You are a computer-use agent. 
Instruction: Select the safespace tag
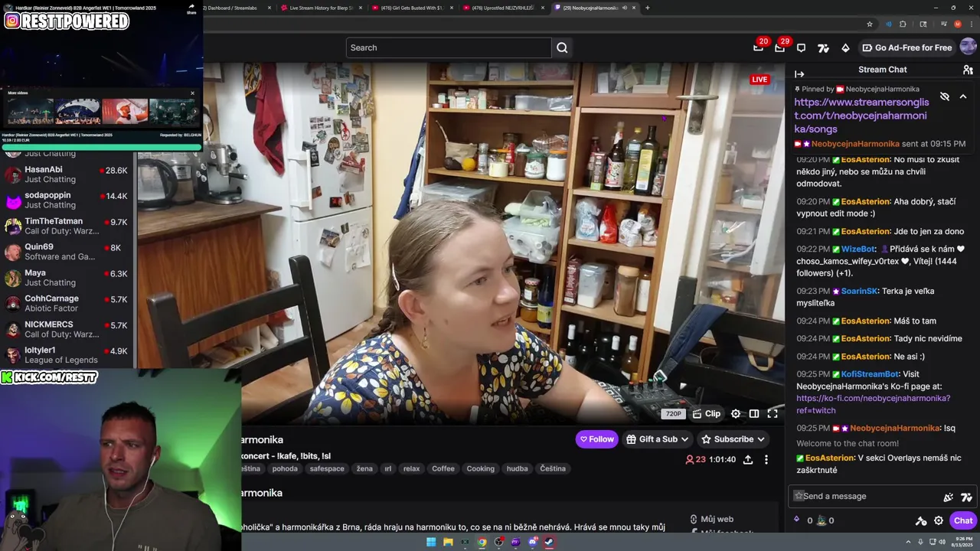click(x=327, y=468)
